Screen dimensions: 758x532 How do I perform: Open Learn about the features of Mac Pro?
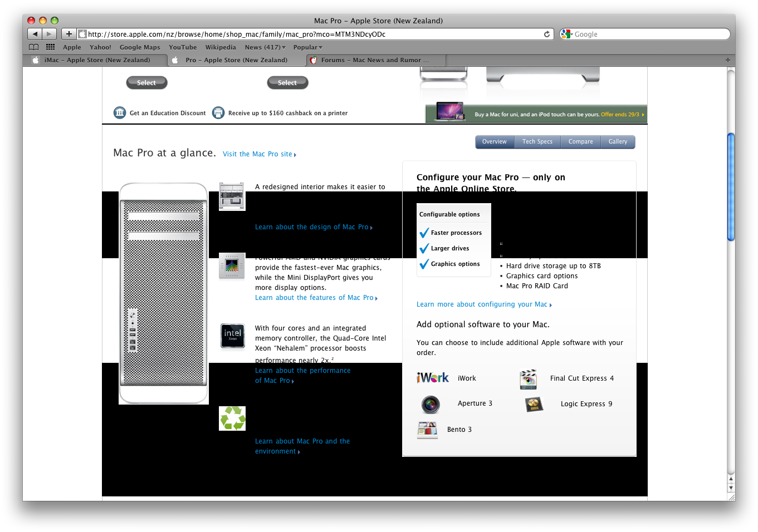(x=316, y=298)
